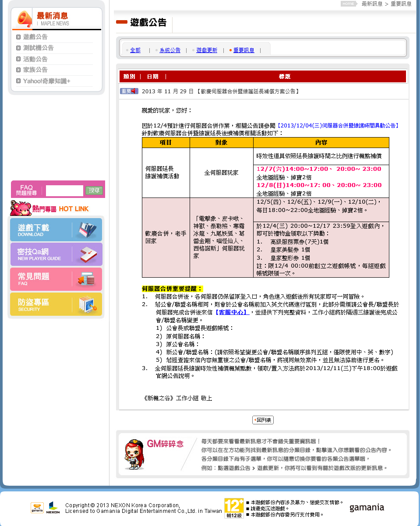
Task: Select the 重要訊息 filter tab
Action: click(244, 50)
